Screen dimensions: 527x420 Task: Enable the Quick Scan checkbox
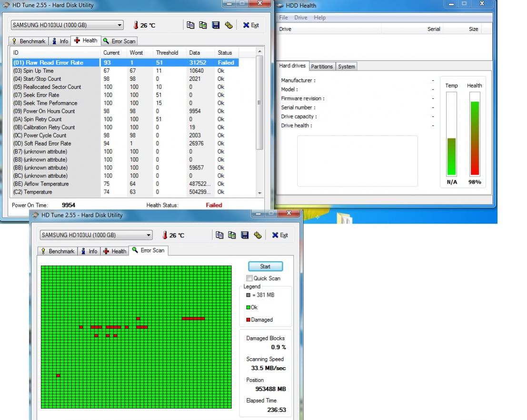[x=249, y=278]
